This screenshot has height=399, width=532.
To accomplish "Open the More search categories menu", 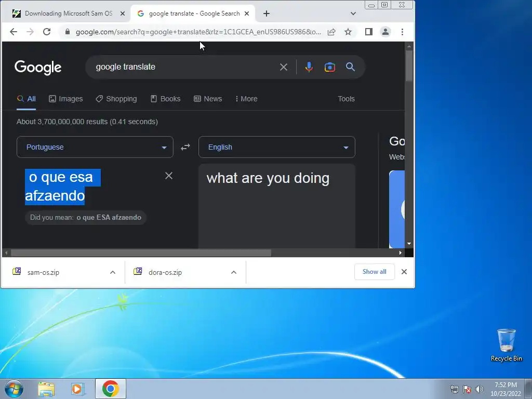I will click(246, 99).
